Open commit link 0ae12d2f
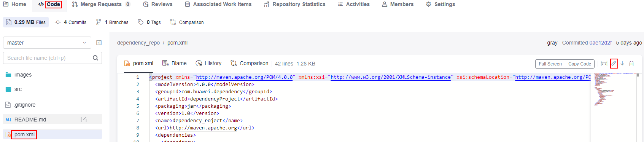Image resolution: width=644 pixels, height=142 pixels. (x=601, y=43)
